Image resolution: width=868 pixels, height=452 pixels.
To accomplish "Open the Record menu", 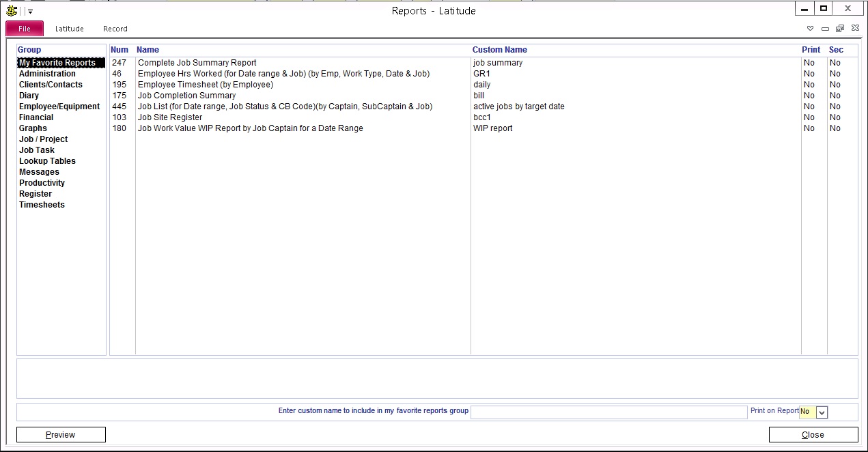I will coord(115,29).
